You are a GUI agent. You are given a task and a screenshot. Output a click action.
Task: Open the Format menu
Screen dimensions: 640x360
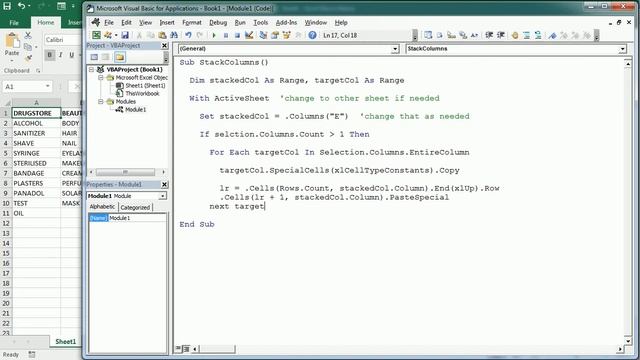pos(192,22)
